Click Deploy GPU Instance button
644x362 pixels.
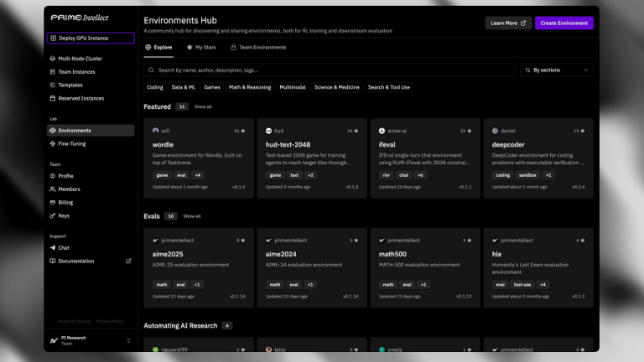(91, 38)
